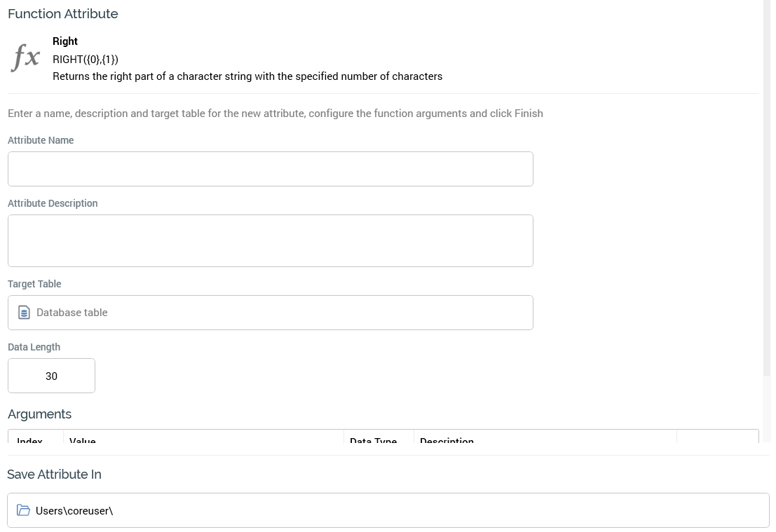This screenshot has height=532, width=776.
Task: Click the Data Type column header
Action: click(373, 439)
